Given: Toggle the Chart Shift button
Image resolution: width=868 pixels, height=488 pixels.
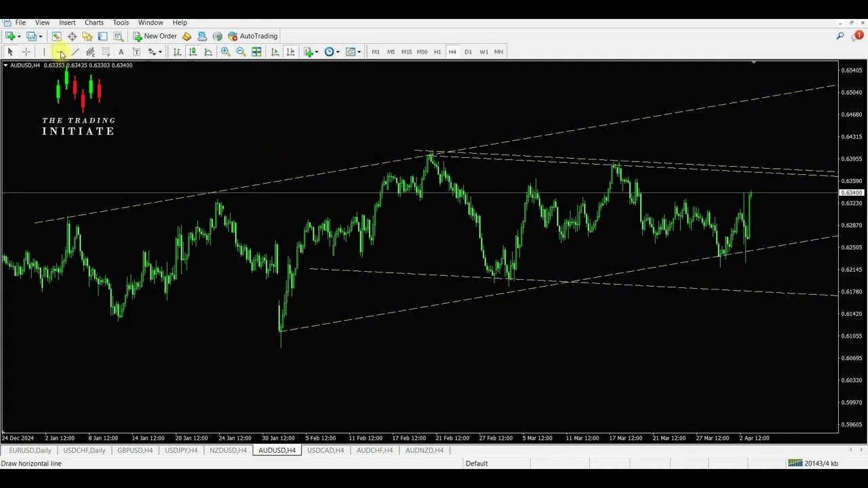Looking at the screenshot, I should click(x=290, y=52).
